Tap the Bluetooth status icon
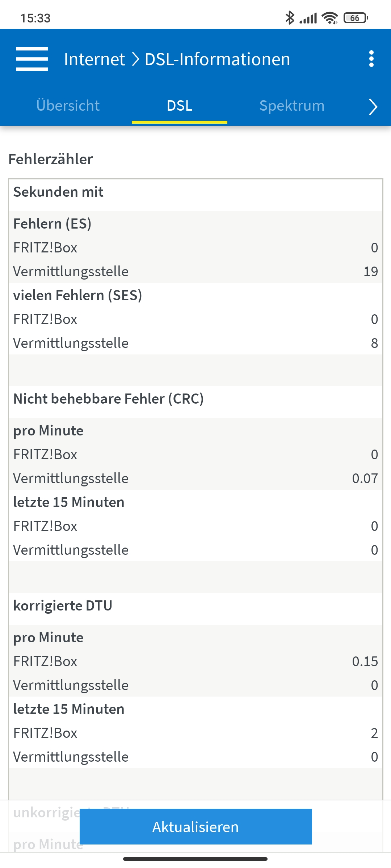This screenshot has width=391, height=868. coord(290,18)
